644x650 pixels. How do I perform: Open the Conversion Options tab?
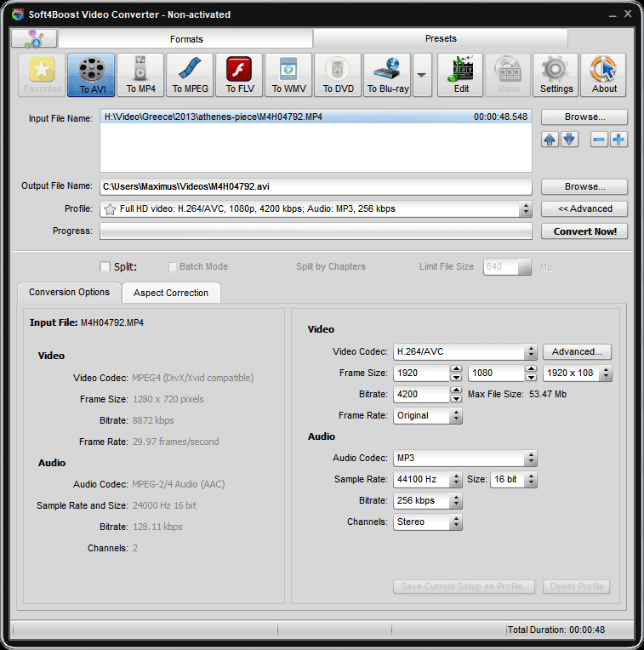[69, 293]
